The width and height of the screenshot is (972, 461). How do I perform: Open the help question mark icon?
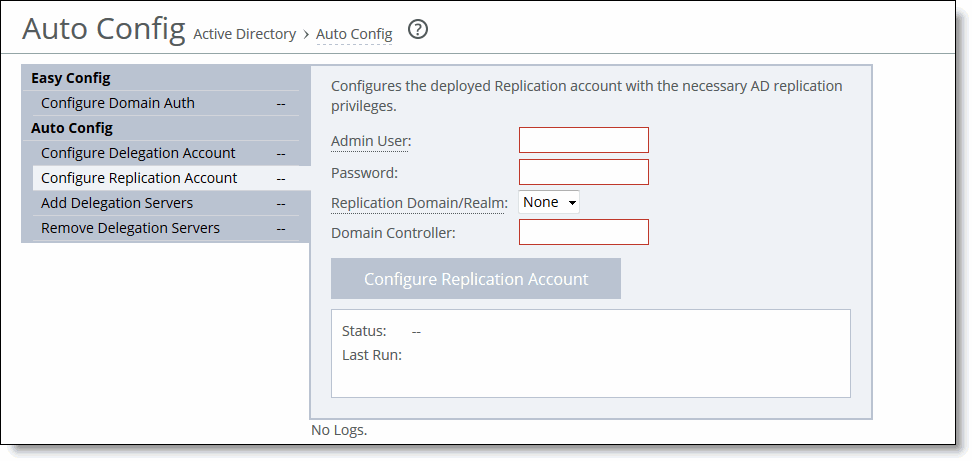[418, 29]
